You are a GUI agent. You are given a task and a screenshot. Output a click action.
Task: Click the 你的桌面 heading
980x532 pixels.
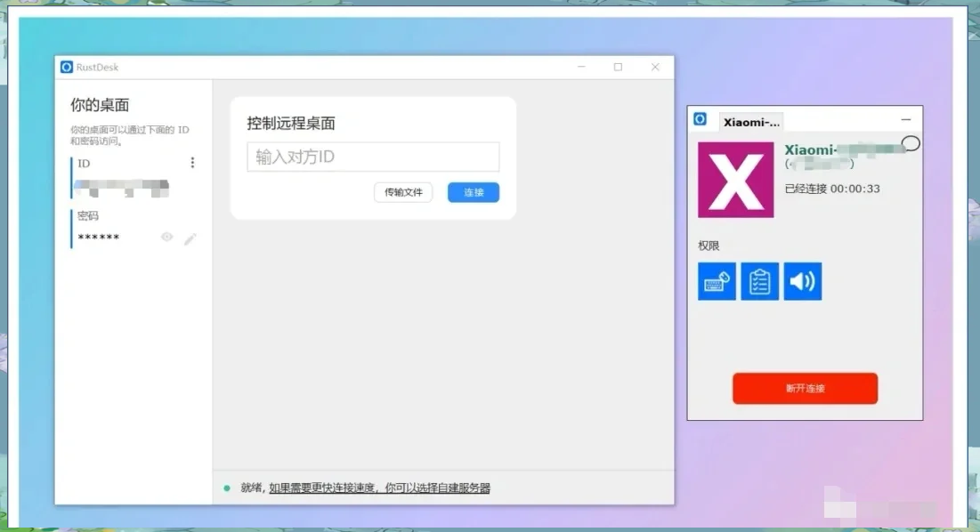click(100, 105)
